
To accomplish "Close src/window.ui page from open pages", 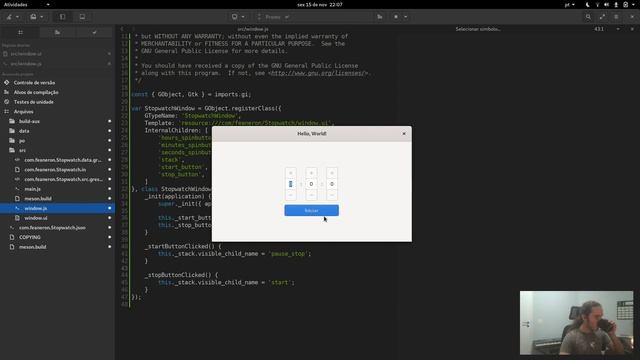I will click(x=109, y=54).
